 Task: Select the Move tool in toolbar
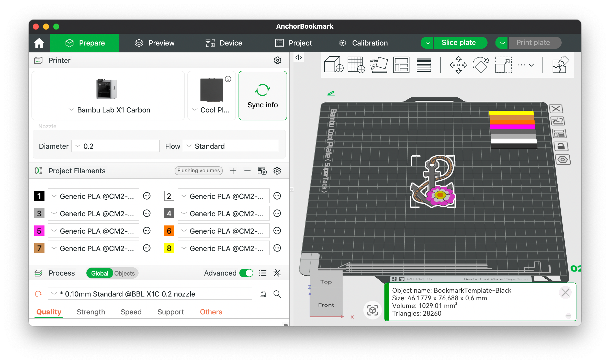(x=458, y=65)
